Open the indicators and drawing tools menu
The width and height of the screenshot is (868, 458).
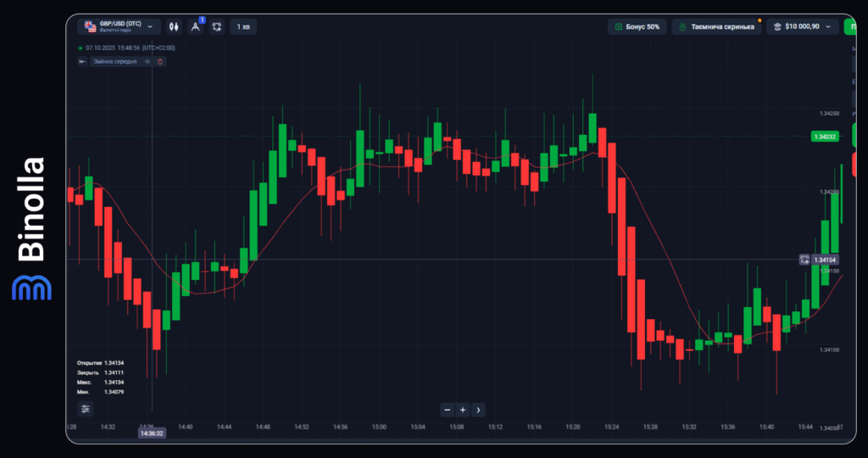tap(196, 27)
